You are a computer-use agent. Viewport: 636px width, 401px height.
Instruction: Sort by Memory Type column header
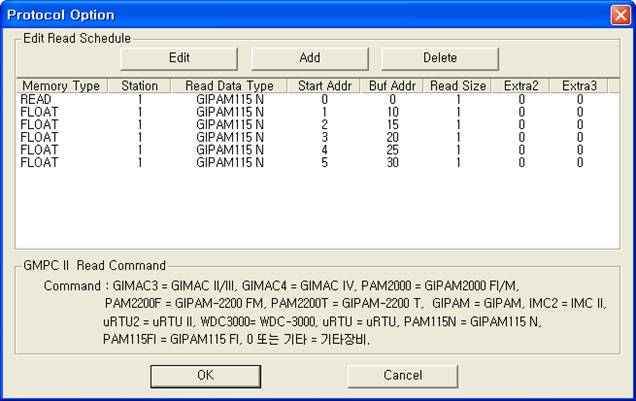click(x=61, y=86)
